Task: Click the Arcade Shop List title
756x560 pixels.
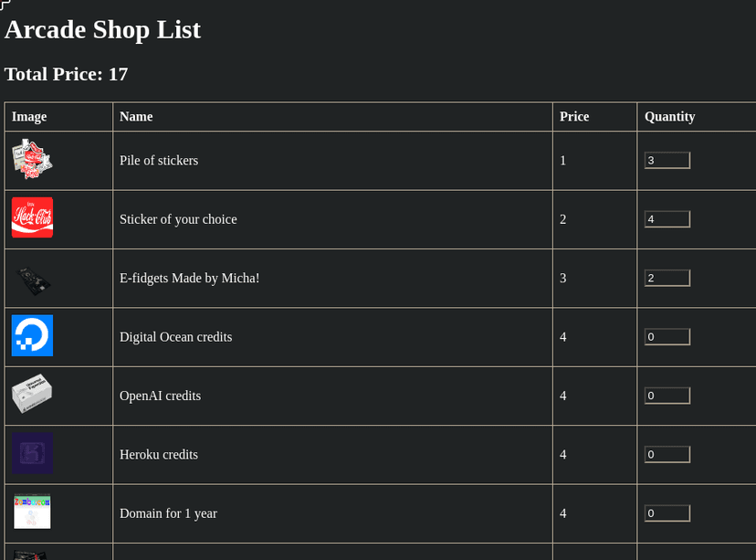Action: [x=102, y=29]
